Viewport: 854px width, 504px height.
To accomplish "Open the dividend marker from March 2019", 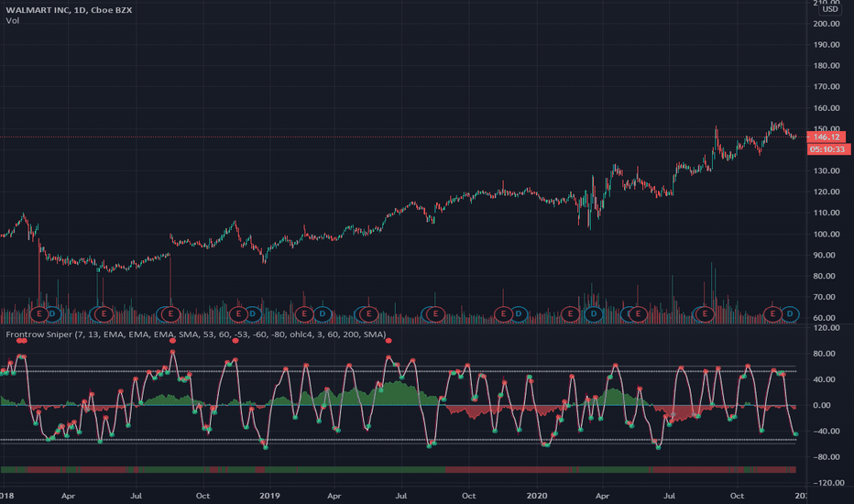I will point(322,313).
